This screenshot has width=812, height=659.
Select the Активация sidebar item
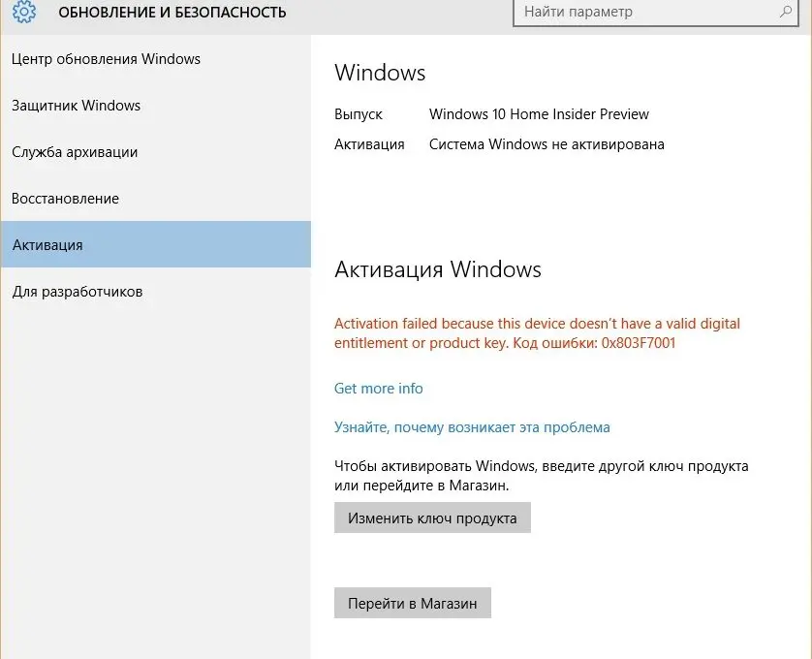pos(155,244)
